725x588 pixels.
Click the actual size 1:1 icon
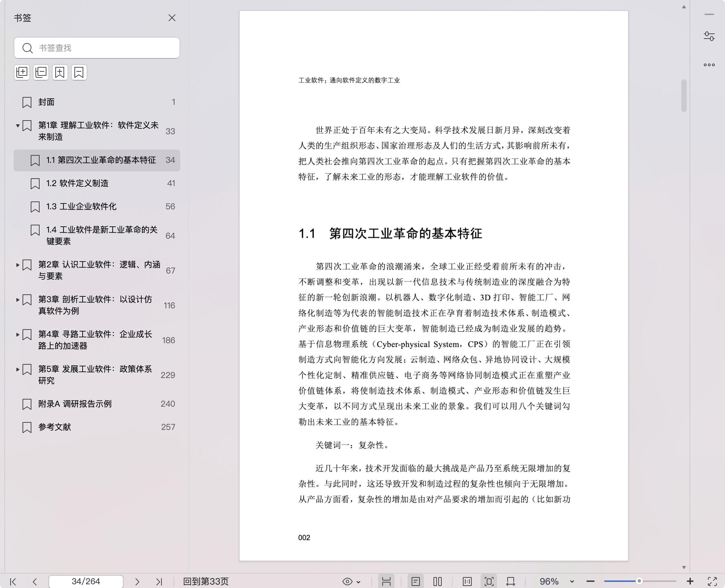coord(467,582)
